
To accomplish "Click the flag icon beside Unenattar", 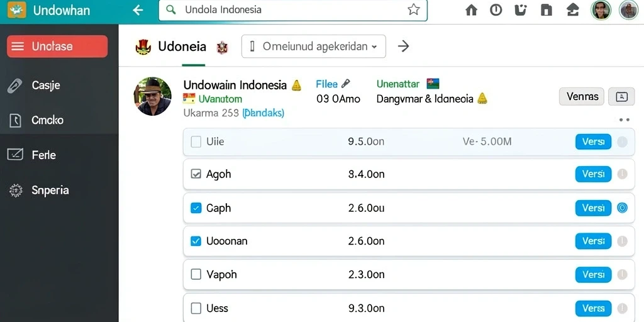I will [433, 84].
